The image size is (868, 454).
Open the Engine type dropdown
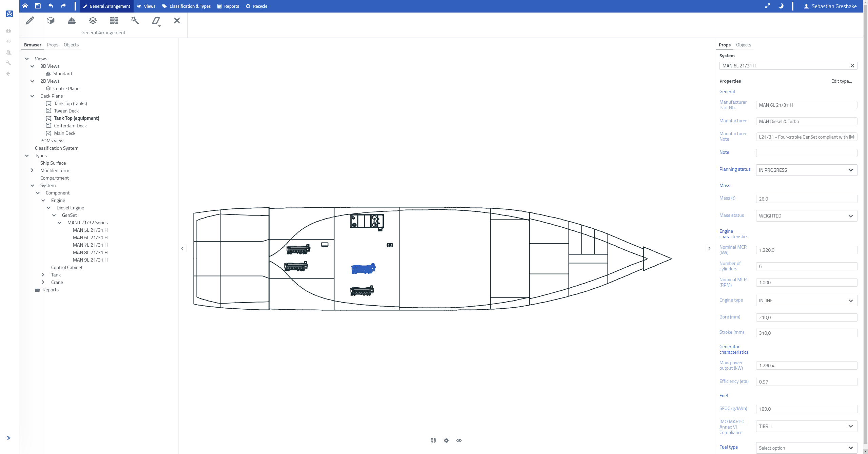click(x=806, y=301)
